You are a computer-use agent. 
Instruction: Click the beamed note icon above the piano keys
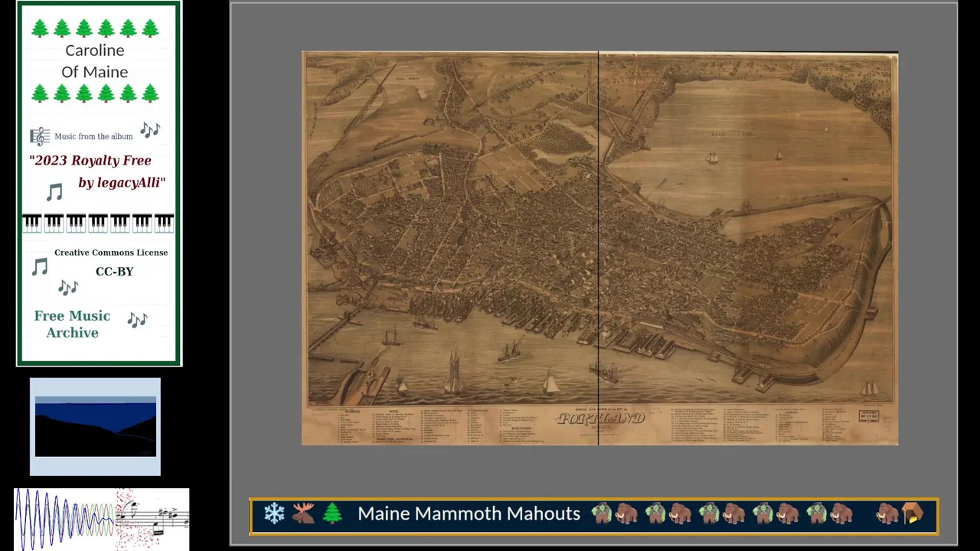point(54,191)
